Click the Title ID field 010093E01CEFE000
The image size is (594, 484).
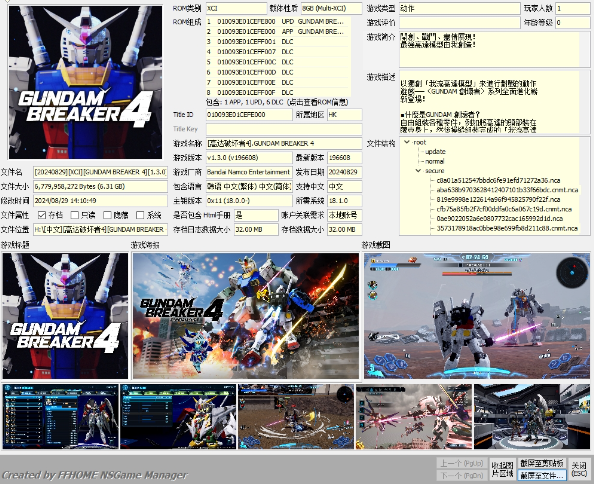(x=249, y=114)
